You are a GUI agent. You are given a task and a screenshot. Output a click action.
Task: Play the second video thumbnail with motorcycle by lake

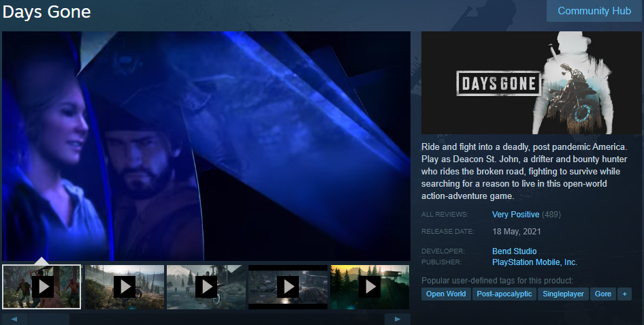[125, 286]
